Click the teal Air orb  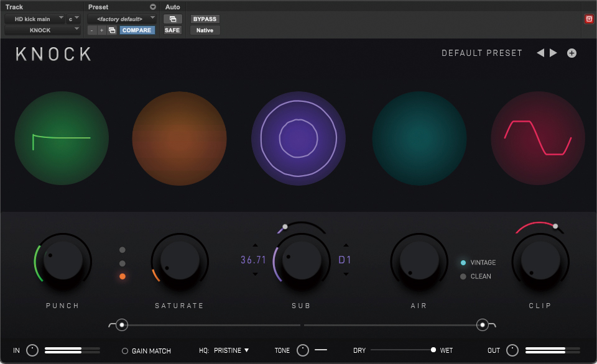(x=419, y=138)
